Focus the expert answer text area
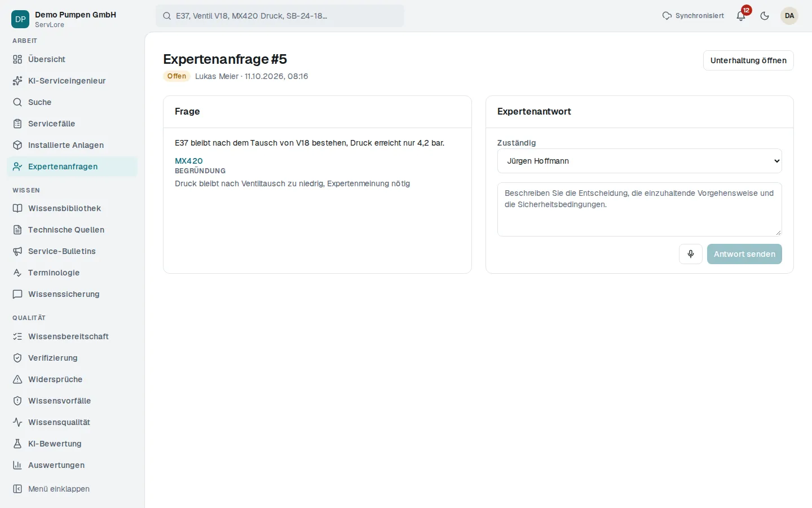The image size is (812, 508). coord(639,209)
